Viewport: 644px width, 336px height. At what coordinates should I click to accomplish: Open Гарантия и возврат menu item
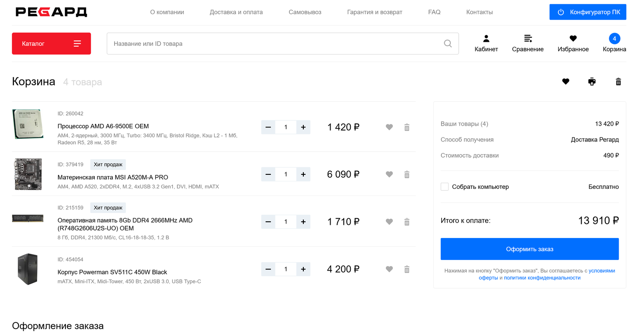(x=374, y=12)
